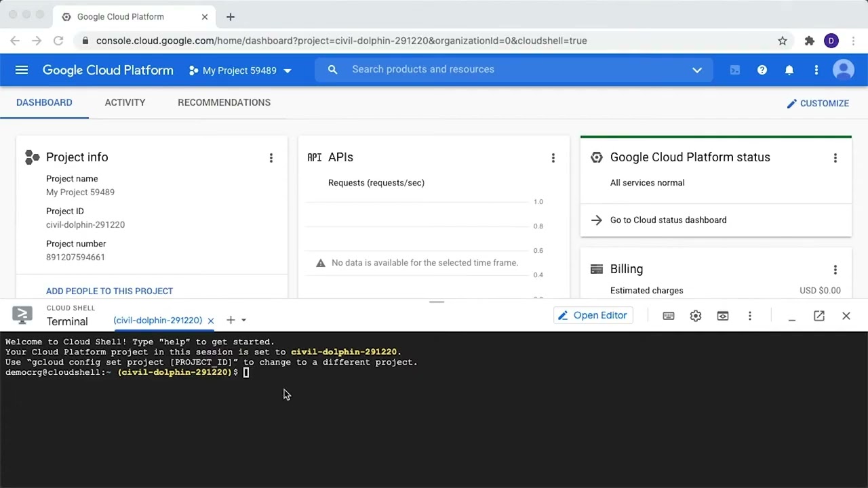The height and width of the screenshot is (488, 868).
Task: Open Chrome profile D avatar
Action: tap(831, 41)
